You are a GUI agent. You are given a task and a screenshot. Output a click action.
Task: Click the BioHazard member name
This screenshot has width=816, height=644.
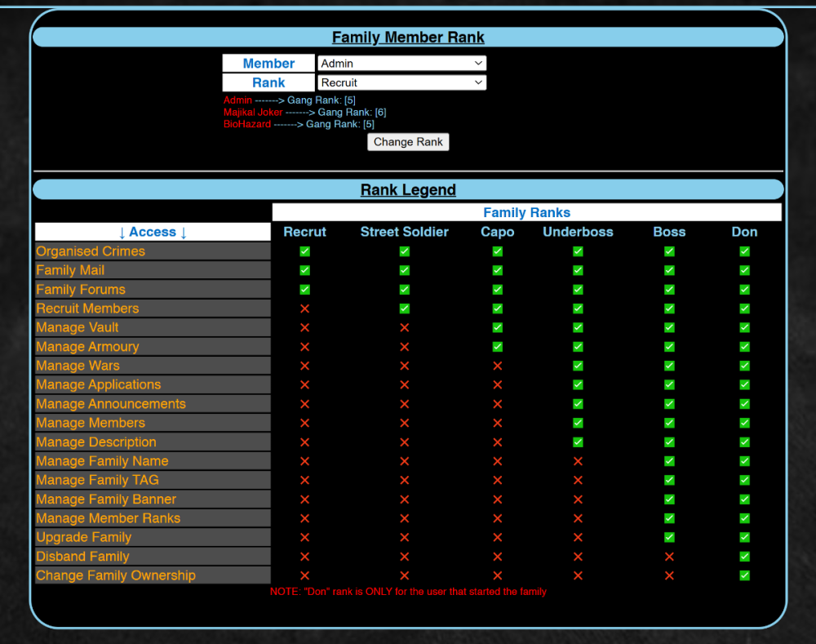(x=247, y=125)
